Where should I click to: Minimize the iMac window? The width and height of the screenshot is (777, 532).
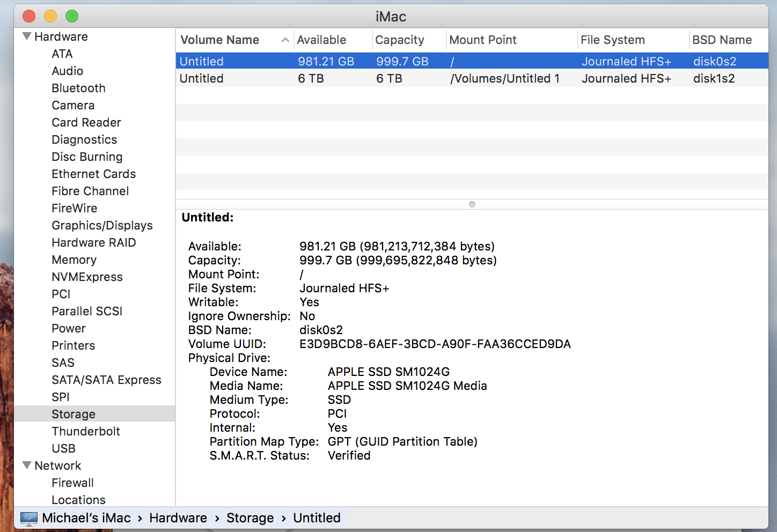(x=50, y=16)
